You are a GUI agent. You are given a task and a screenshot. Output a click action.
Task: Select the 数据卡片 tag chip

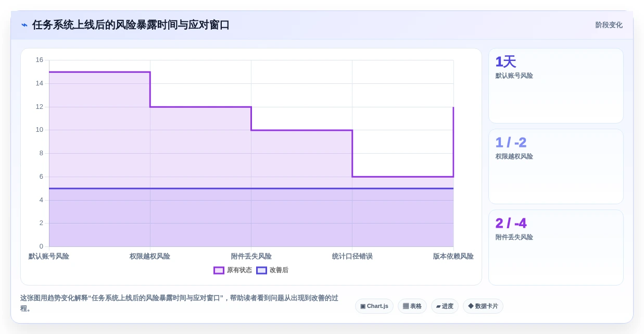pyautogui.click(x=483, y=306)
